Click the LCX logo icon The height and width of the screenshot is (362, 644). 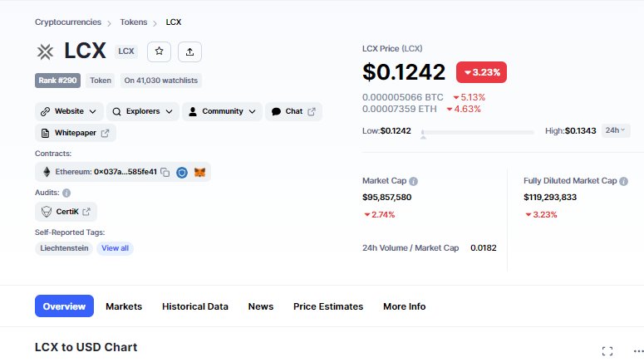[x=45, y=52]
